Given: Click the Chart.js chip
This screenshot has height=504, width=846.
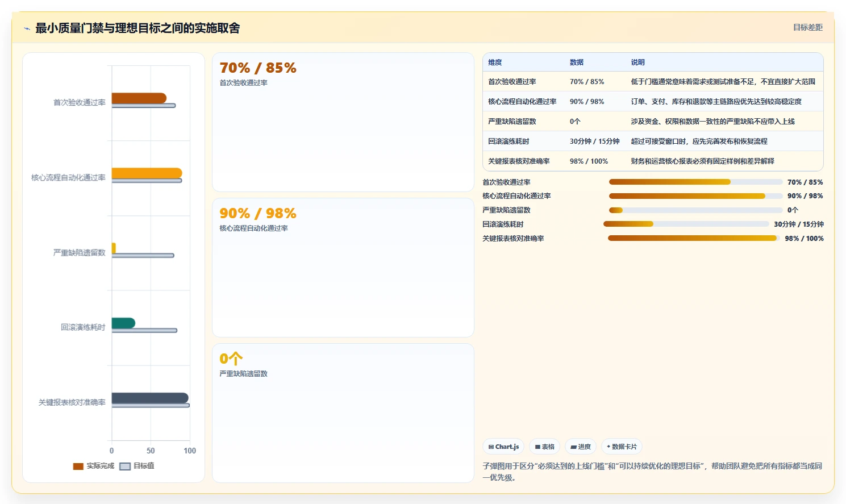Looking at the screenshot, I should pyautogui.click(x=503, y=447).
